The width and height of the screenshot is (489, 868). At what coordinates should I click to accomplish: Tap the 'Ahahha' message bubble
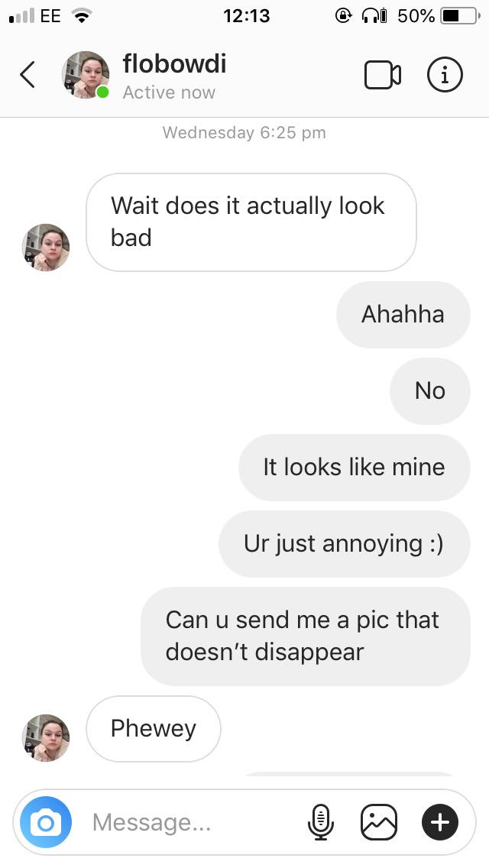pos(403,314)
